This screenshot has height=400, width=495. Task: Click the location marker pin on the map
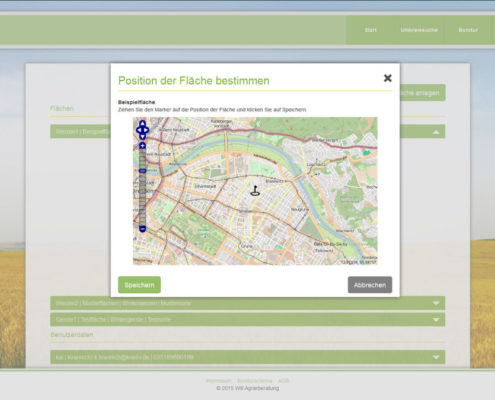pyautogui.click(x=255, y=191)
